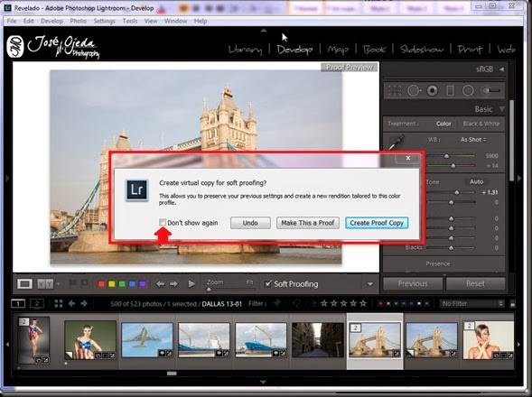Click the Undo button
This screenshot has height=397, width=532.
250,223
